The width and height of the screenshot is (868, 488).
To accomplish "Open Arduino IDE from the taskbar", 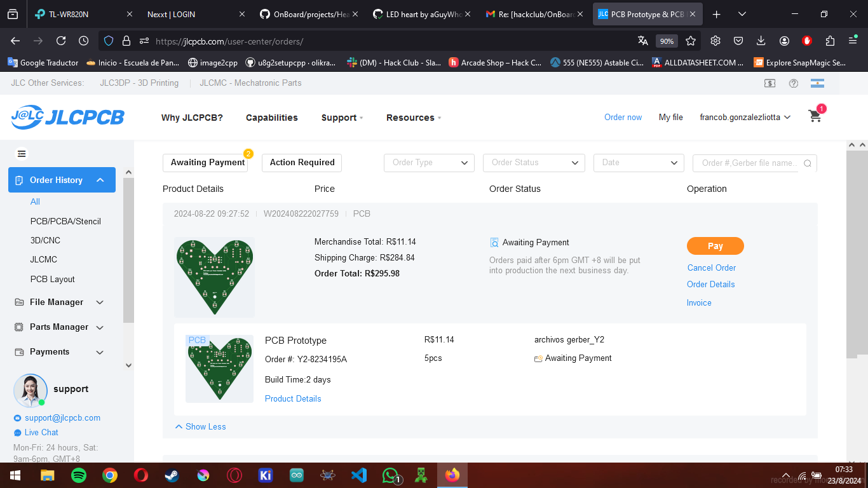I will point(297,475).
